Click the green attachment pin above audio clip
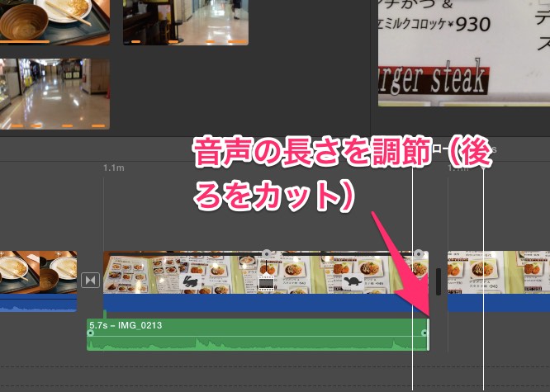The height and width of the screenshot is (392, 550). [x=105, y=314]
